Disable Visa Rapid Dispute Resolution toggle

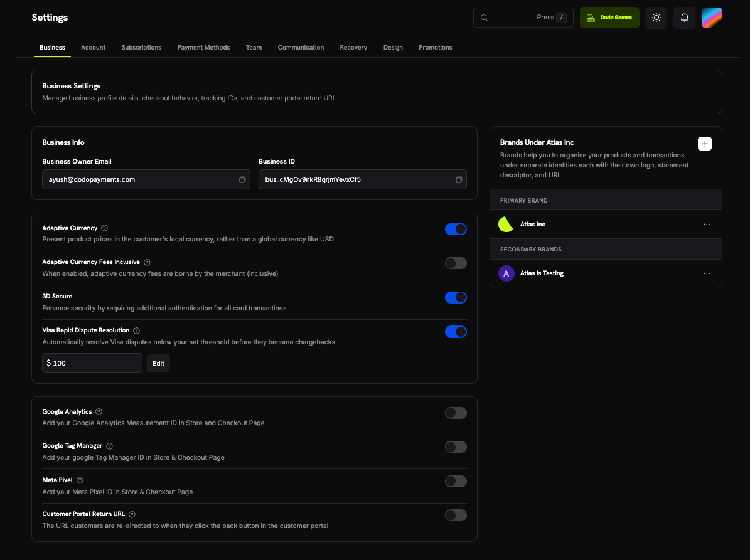pos(456,332)
